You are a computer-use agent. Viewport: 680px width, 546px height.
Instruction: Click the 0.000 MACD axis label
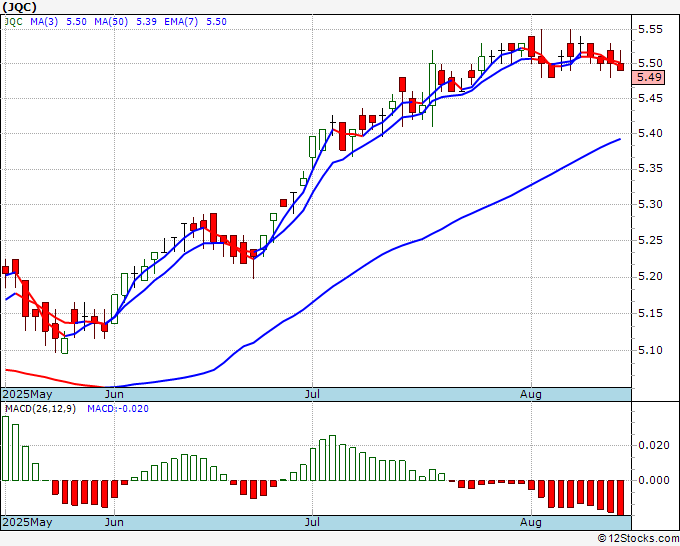click(654, 480)
